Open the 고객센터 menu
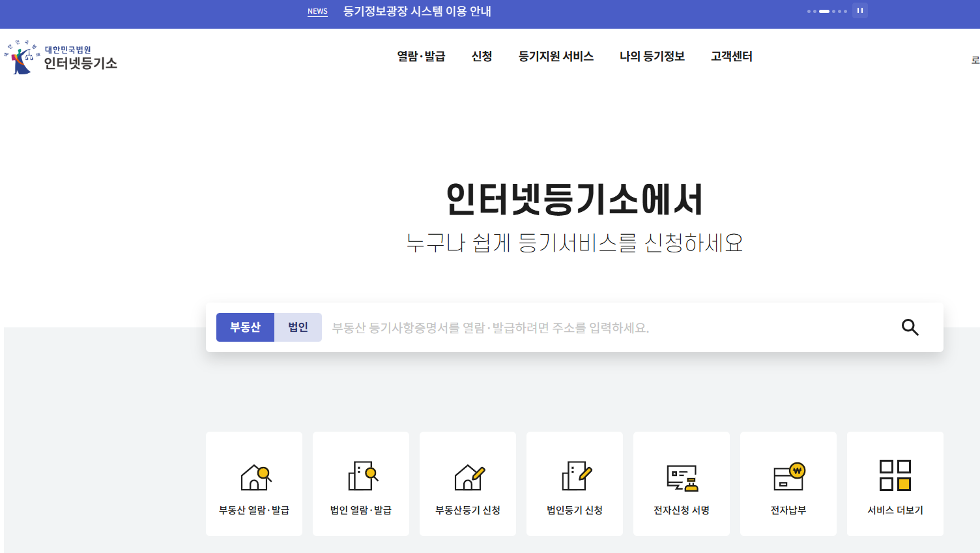Screen dimensions: 980x553 [732, 57]
